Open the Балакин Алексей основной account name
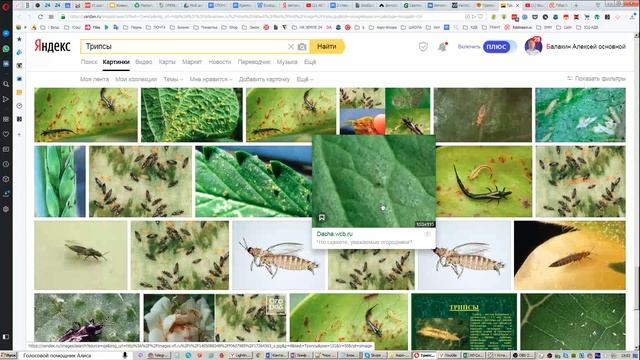This screenshot has width=640, height=360. (586, 47)
